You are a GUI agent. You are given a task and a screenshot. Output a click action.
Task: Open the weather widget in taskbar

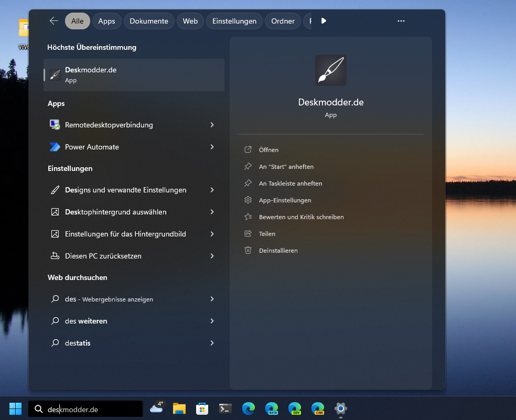point(157,407)
